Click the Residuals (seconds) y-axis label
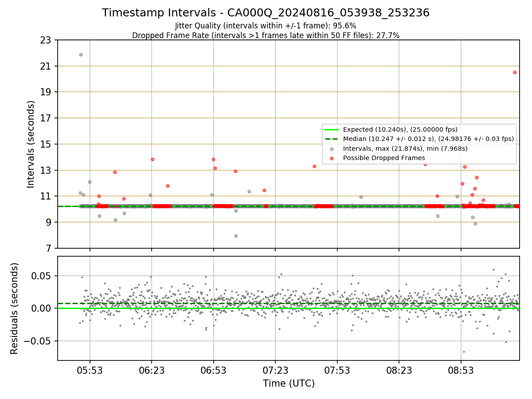 click(15, 308)
